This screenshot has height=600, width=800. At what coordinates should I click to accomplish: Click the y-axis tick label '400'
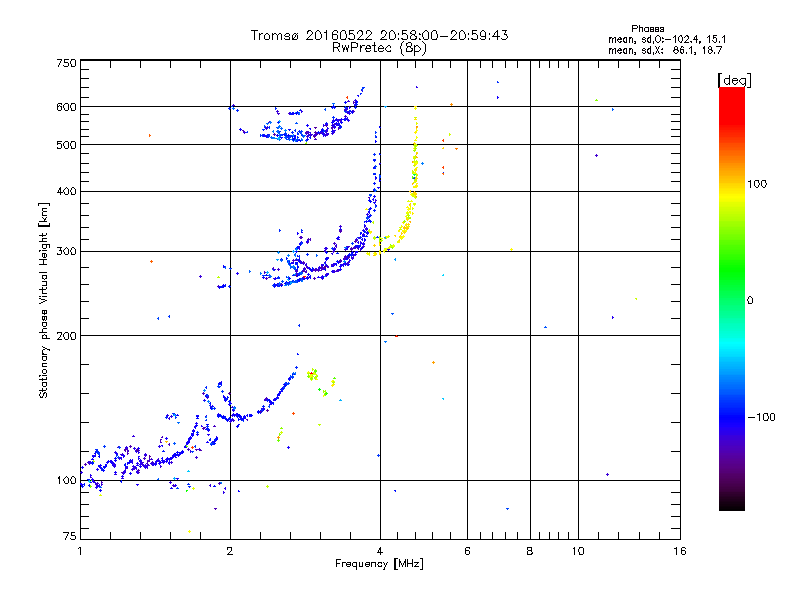(66, 192)
